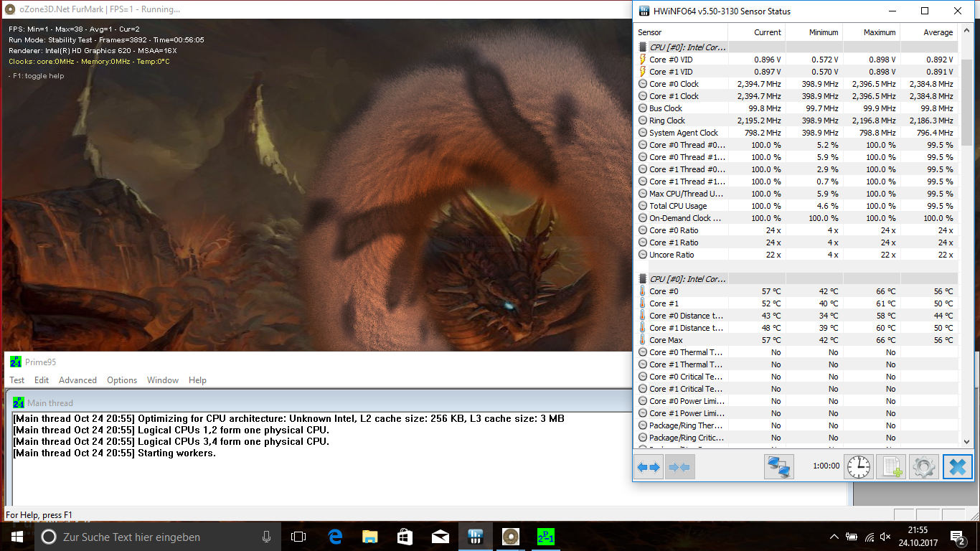Open the Test menu in Prime95
This screenshot has width=980, height=551.
pyautogui.click(x=17, y=380)
